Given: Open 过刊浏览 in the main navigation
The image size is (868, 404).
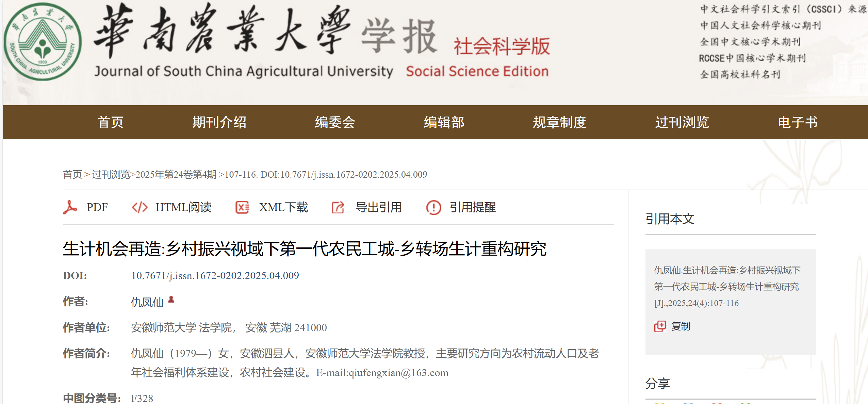Looking at the screenshot, I should 682,122.
